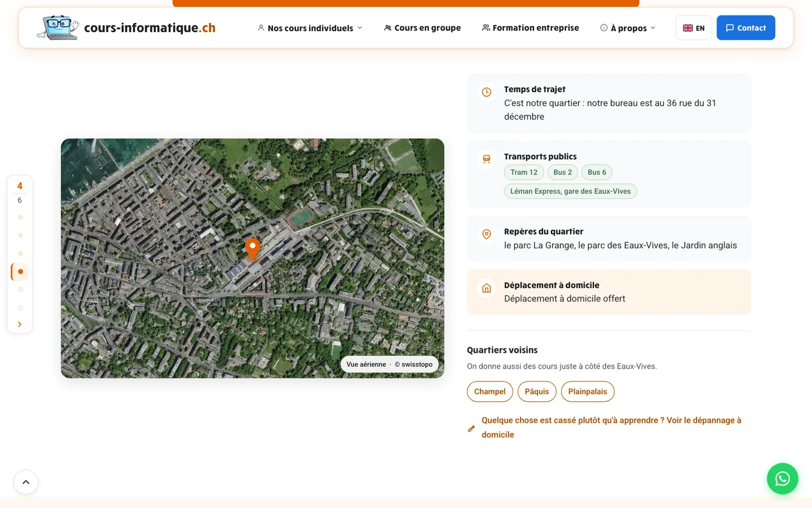Viewport: 812px width, 508px height.
Task: Click the '36 rue du 31 décembre' address text
Action: 610,110
